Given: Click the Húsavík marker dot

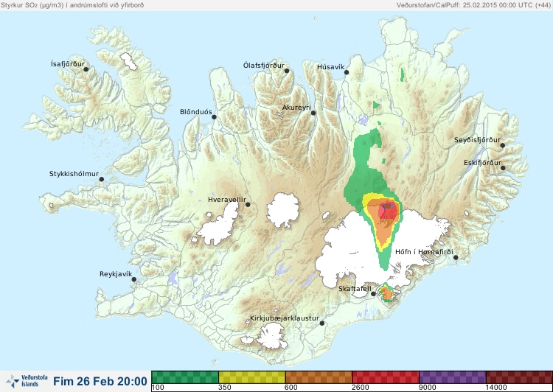Looking at the screenshot, I should point(347,72).
